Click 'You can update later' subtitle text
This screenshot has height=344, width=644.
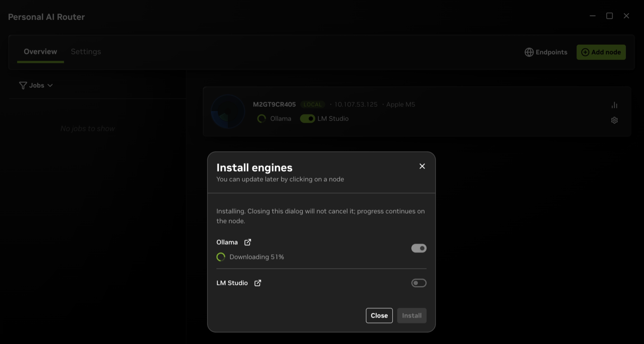point(280,179)
